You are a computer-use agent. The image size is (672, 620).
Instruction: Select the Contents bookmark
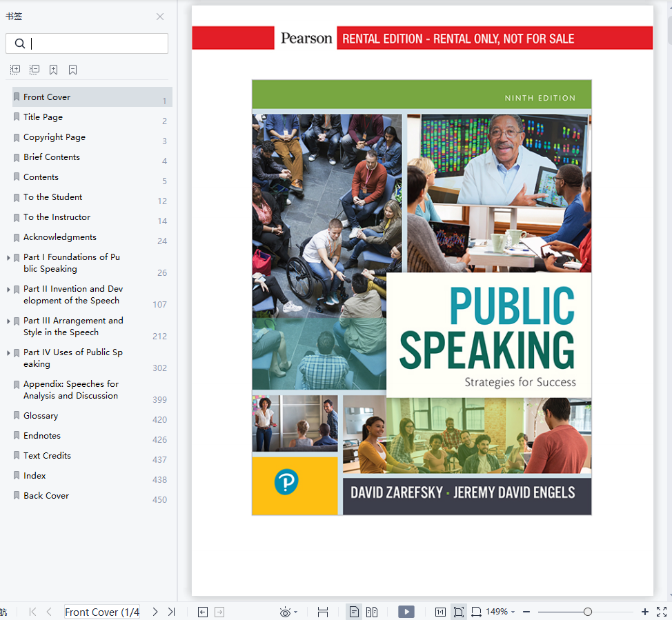(x=92, y=177)
